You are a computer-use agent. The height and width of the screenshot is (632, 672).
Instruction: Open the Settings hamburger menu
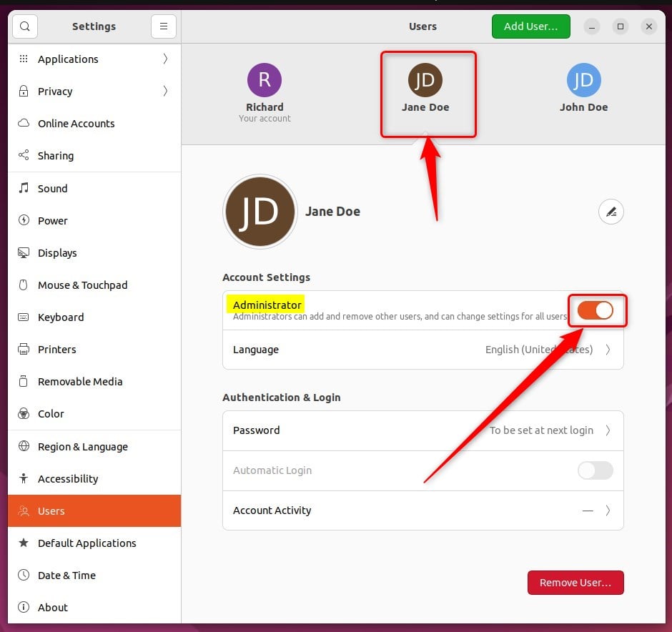coord(164,26)
